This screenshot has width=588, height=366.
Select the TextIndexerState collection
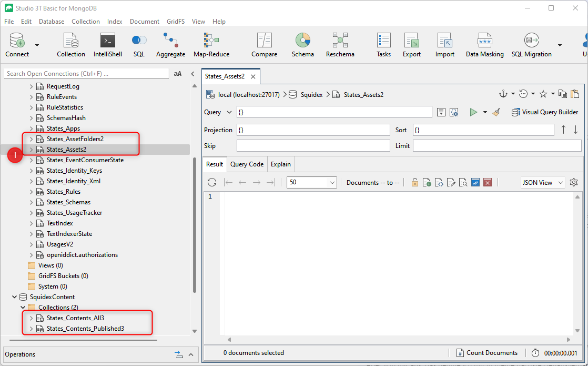click(x=69, y=233)
